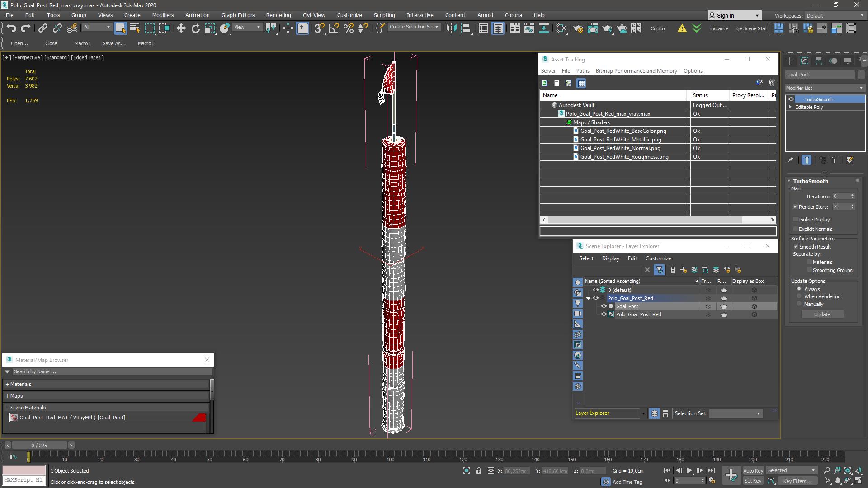Hide the Goal_Post object with eye icon

(x=604, y=306)
